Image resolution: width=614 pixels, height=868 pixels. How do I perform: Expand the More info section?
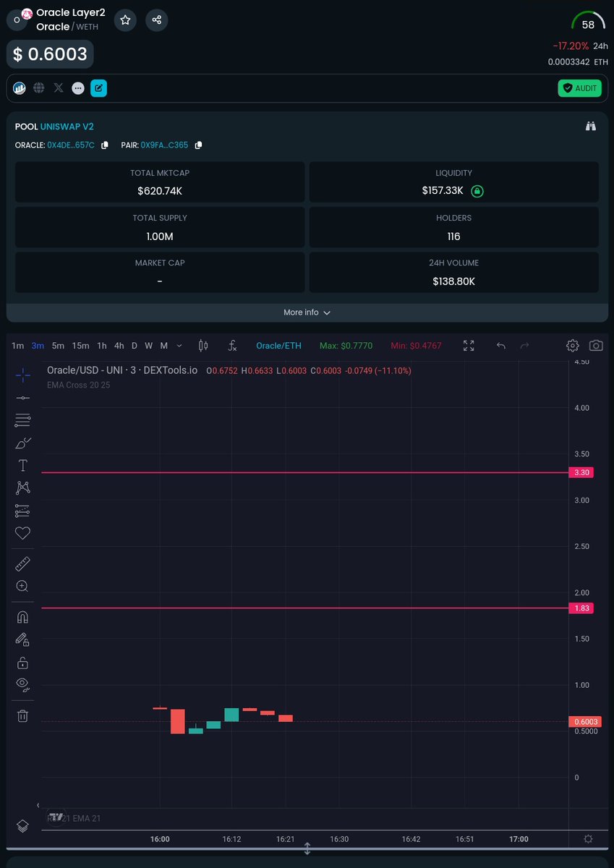(x=307, y=312)
